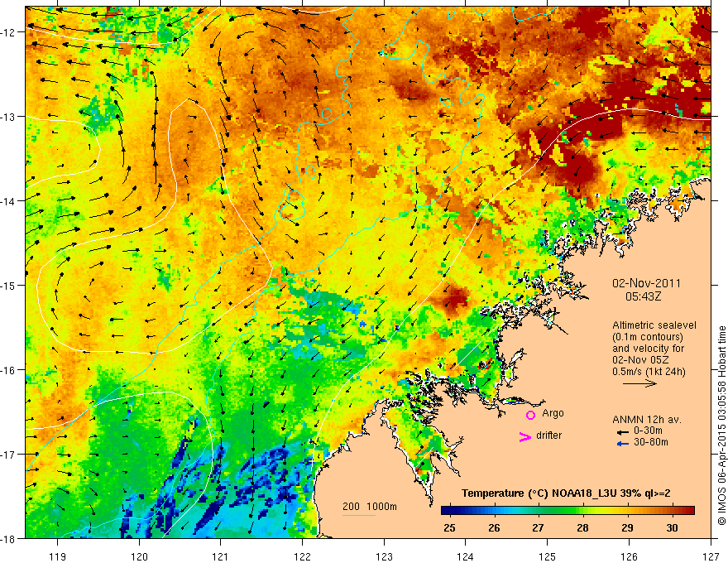Click the IMOS copyright timestamp text
Viewport: 728px width, 563px height.
[x=722, y=426]
